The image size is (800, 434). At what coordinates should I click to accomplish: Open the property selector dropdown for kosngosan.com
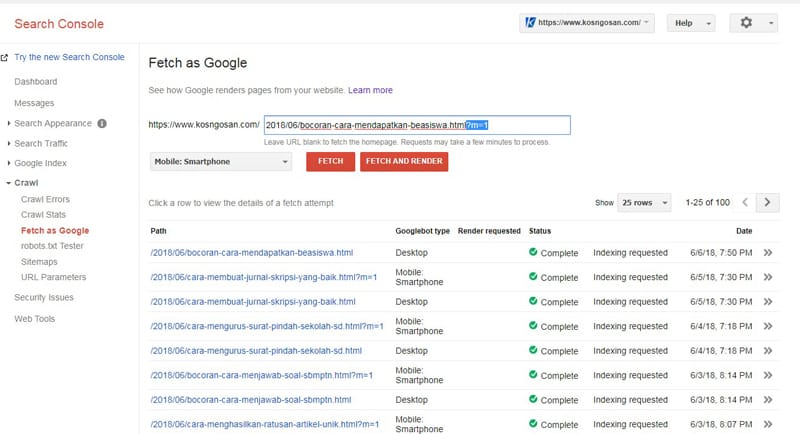(587, 23)
